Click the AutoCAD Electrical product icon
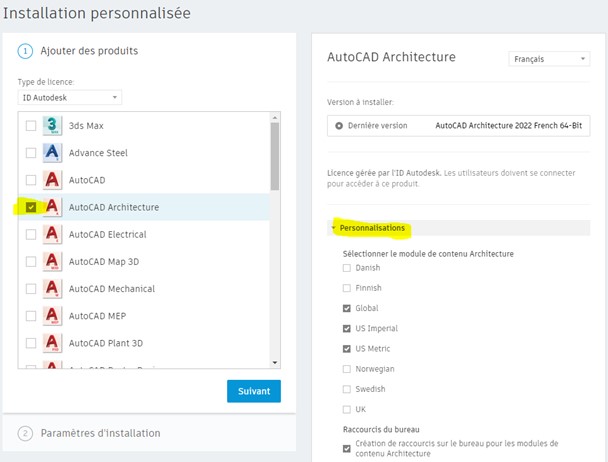The height and width of the screenshot is (462, 608). (x=52, y=234)
